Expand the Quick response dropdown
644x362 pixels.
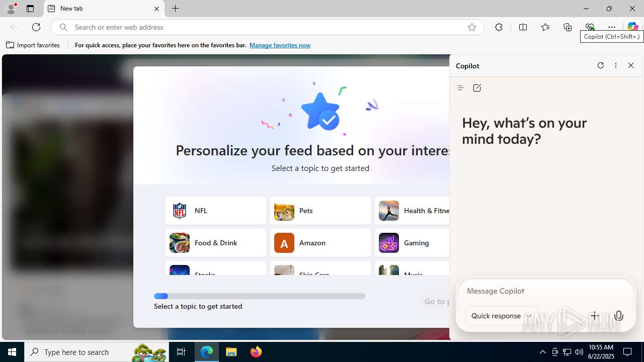pos(502,316)
